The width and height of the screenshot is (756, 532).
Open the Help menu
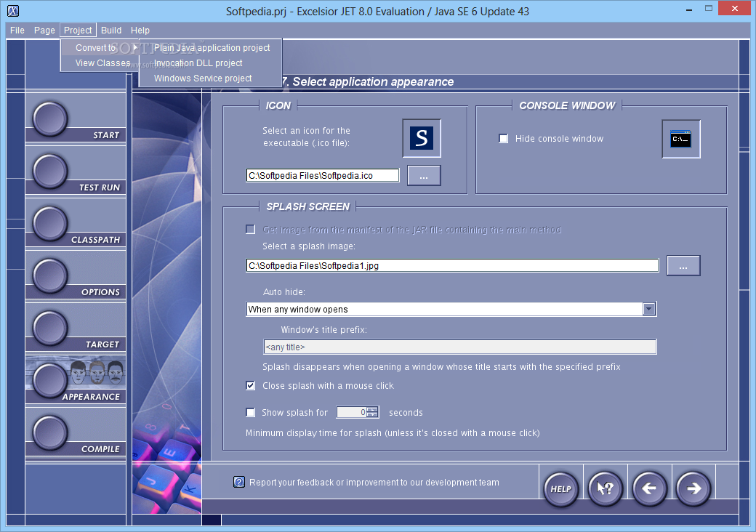140,31
